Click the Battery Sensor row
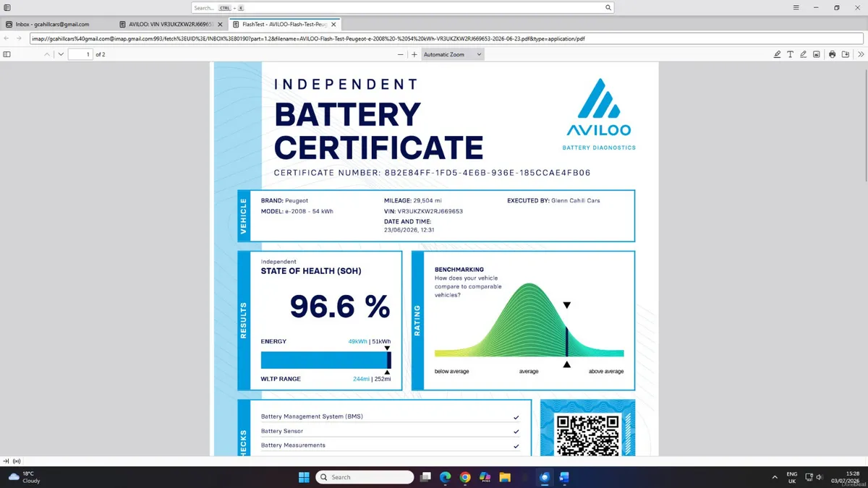Viewport: 868px width, 488px height. pyautogui.click(x=390, y=431)
